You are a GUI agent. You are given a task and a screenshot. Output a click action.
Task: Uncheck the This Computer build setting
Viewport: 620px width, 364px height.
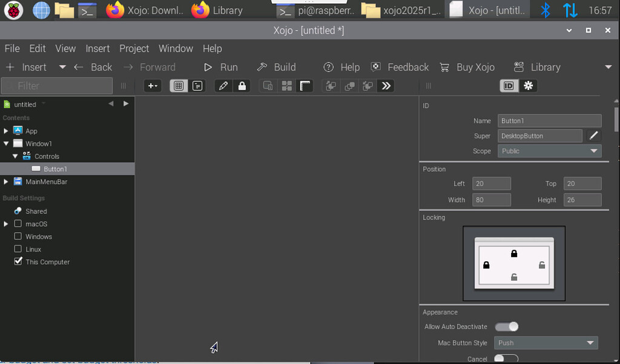18,262
